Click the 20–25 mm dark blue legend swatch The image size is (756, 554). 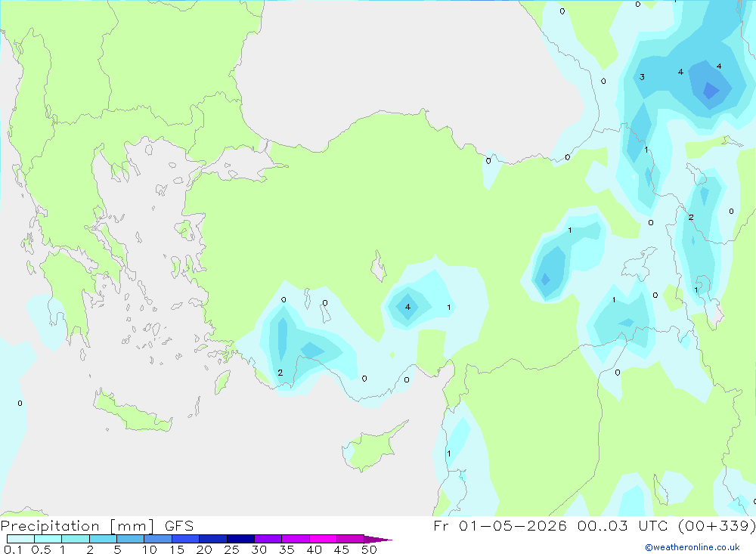213,539
